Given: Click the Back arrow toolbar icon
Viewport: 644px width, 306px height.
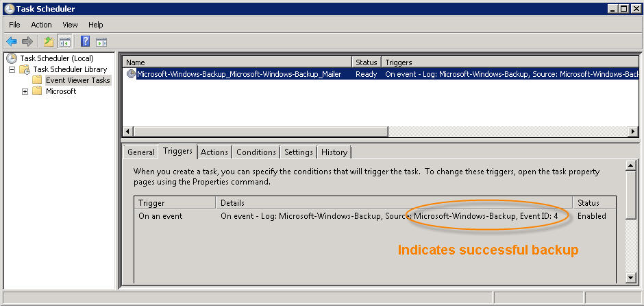Looking at the screenshot, I should point(12,42).
